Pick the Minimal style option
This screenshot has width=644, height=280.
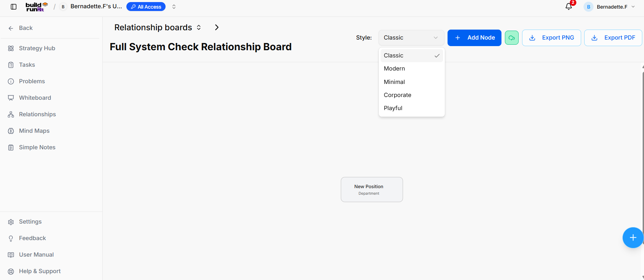[411, 82]
